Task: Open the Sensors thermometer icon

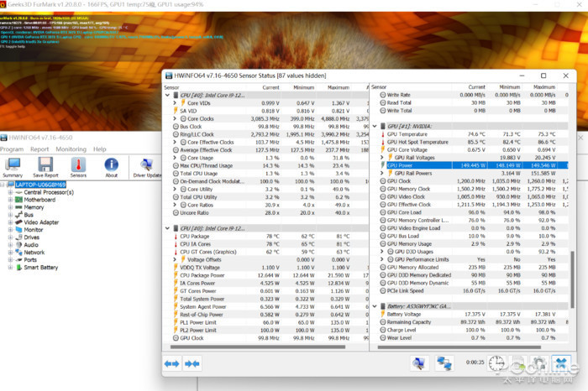Action: pyautogui.click(x=78, y=164)
